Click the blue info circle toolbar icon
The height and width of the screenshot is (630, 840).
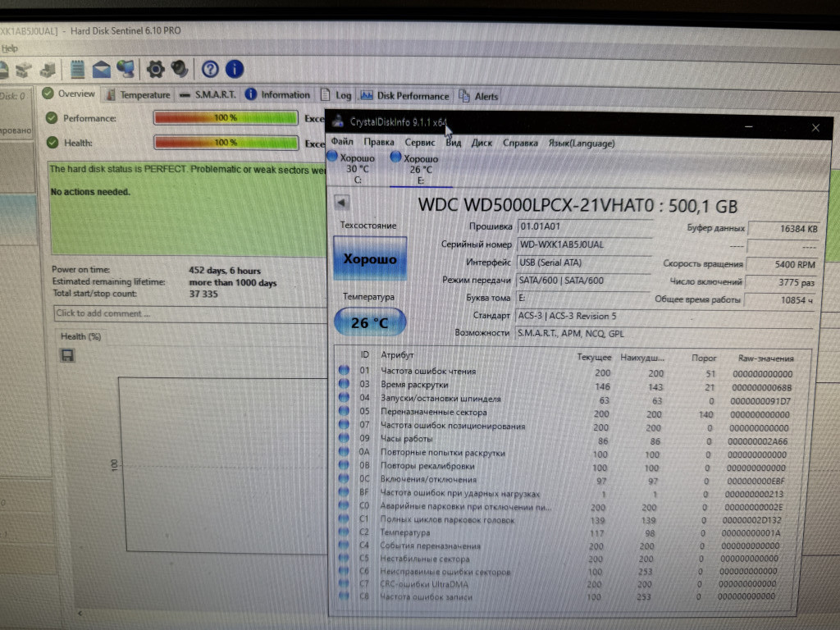(235, 69)
